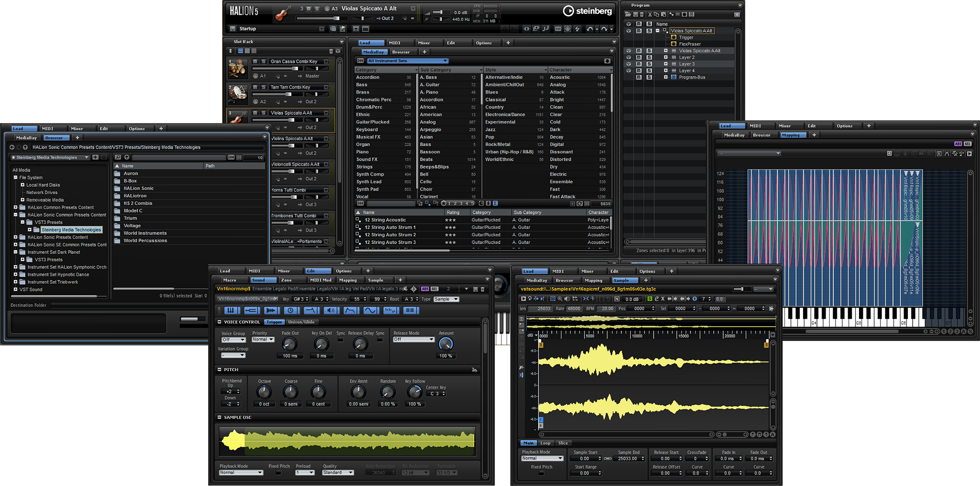The height and width of the screenshot is (486, 980).
Task: Adjust the Key Follow knob in Pitch section
Action: (x=415, y=392)
